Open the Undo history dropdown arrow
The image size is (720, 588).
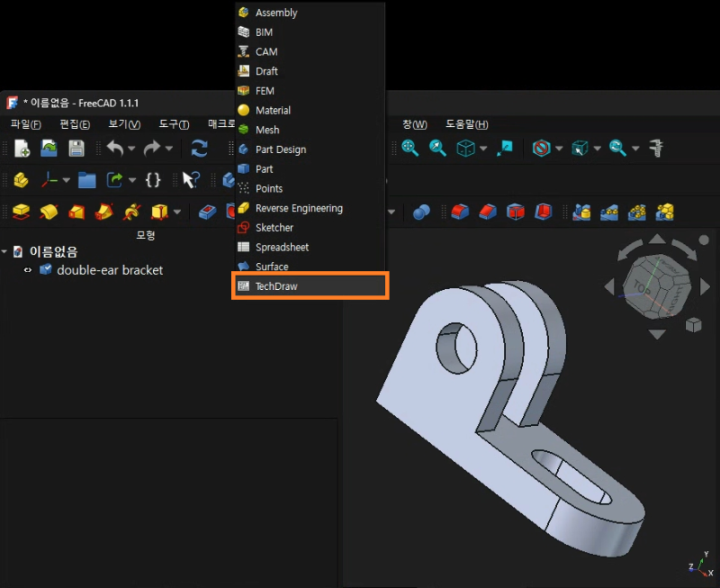coord(131,149)
